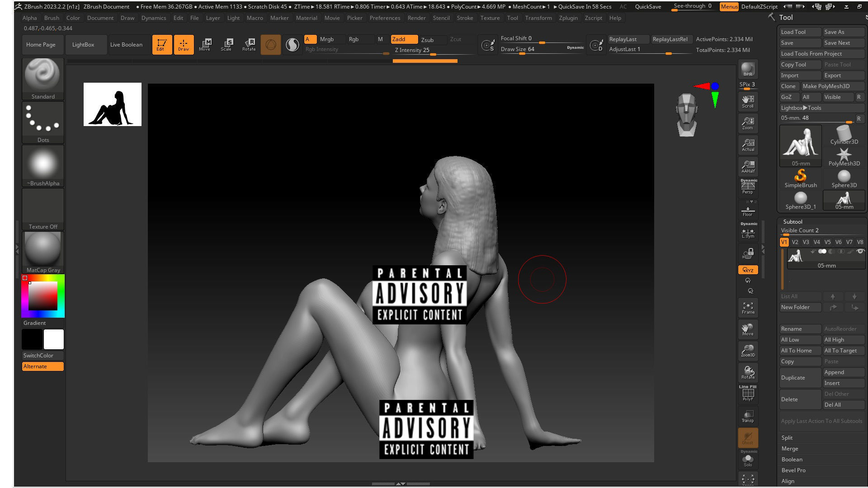Open the Stroke menu
This screenshot has width=868, height=488.
pos(465,18)
